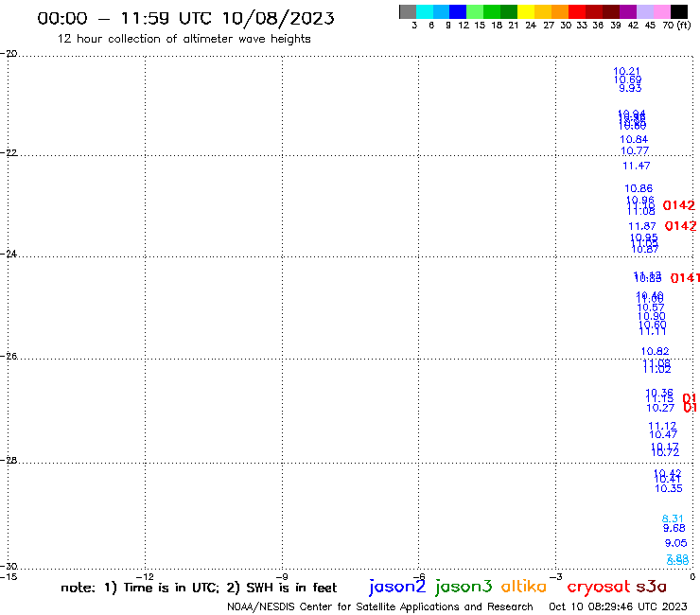Click the 10.82 reading above latitude -26

pos(655,351)
